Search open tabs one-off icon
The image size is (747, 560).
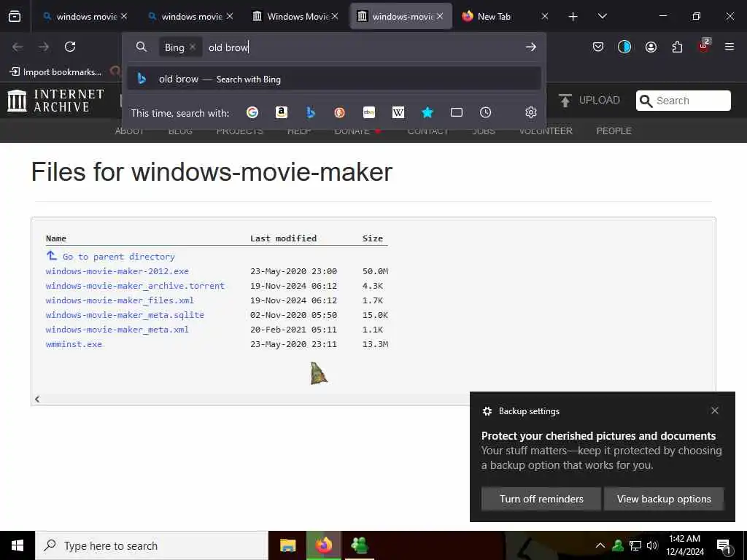(457, 112)
